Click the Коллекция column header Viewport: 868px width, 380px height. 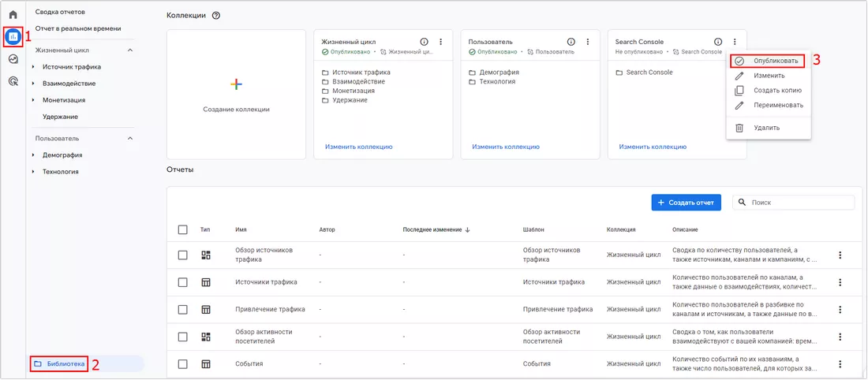pyautogui.click(x=621, y=229)
